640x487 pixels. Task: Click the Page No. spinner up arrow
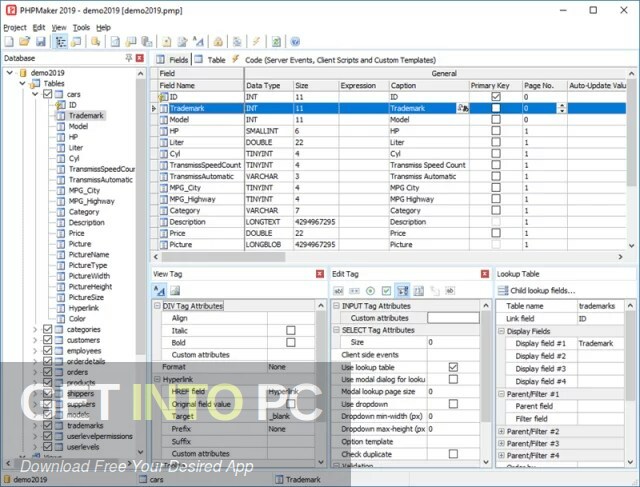tap(562, 105)
